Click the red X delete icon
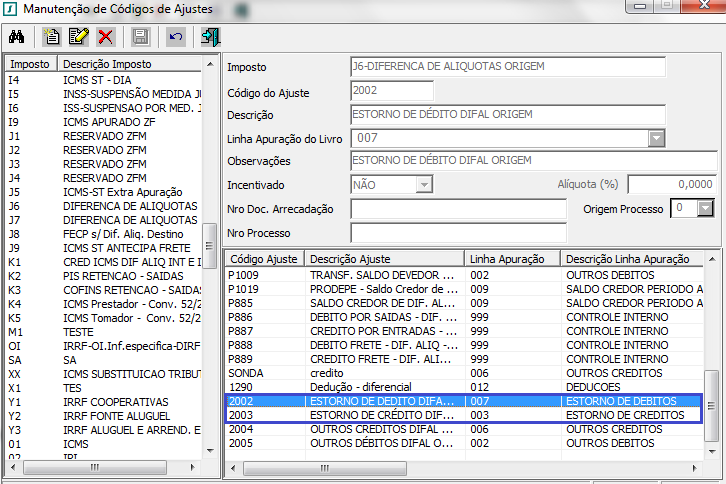The height and width of the screenshot is (484, 726). [105, 37]
